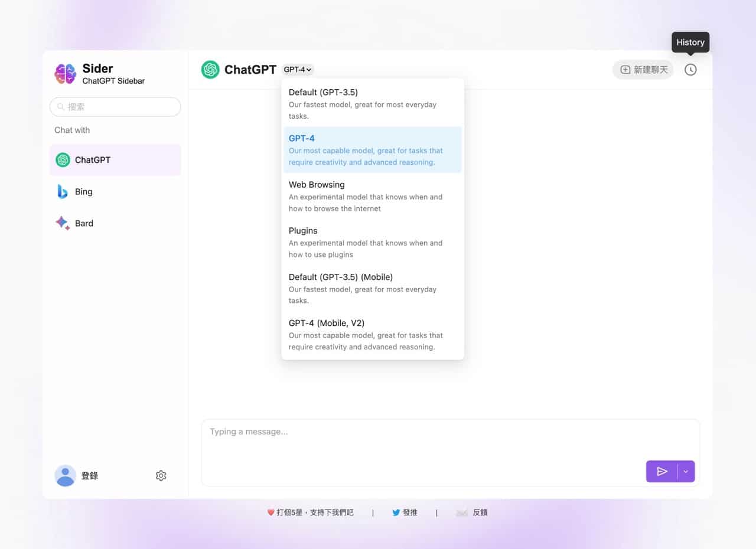Click the Chat with label
Viewport: 756px width, 549px height.
point(72,130)
